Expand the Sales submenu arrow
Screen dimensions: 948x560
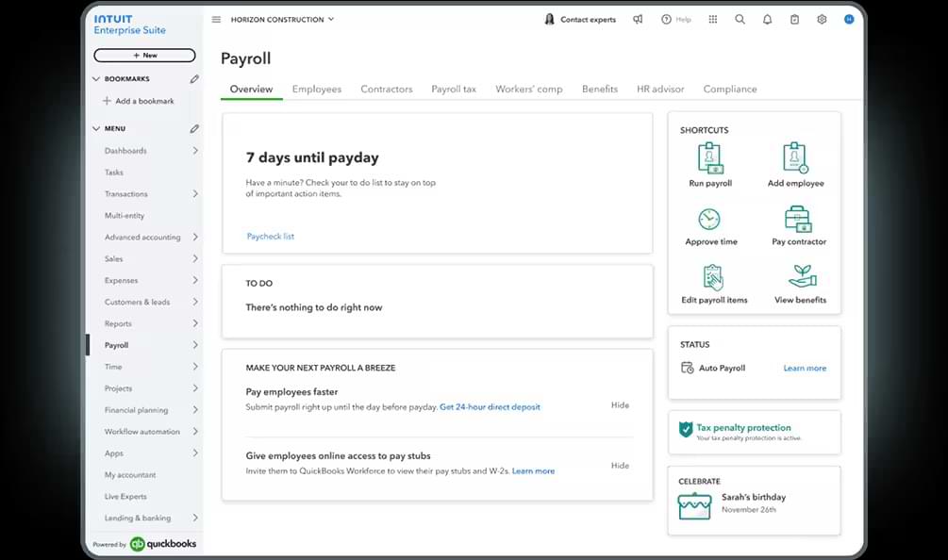click(195, 258)
